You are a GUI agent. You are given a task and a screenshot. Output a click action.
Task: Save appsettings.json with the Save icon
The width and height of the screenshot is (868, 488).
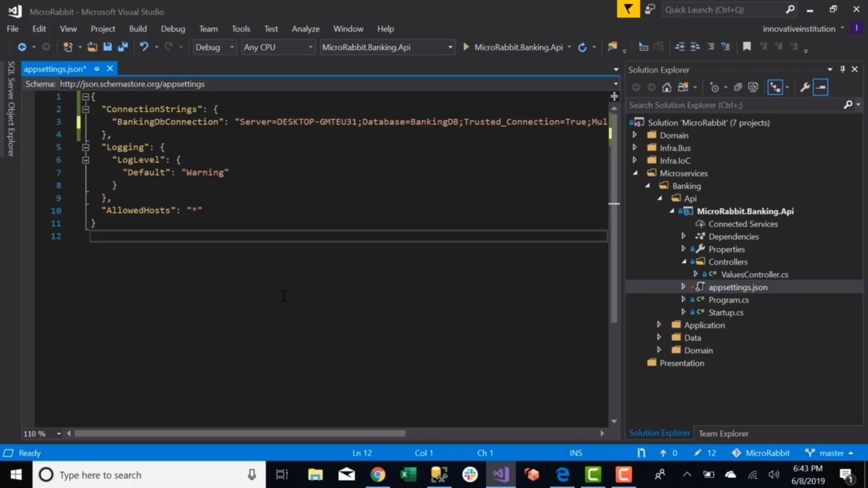click(x=107, y=47)
